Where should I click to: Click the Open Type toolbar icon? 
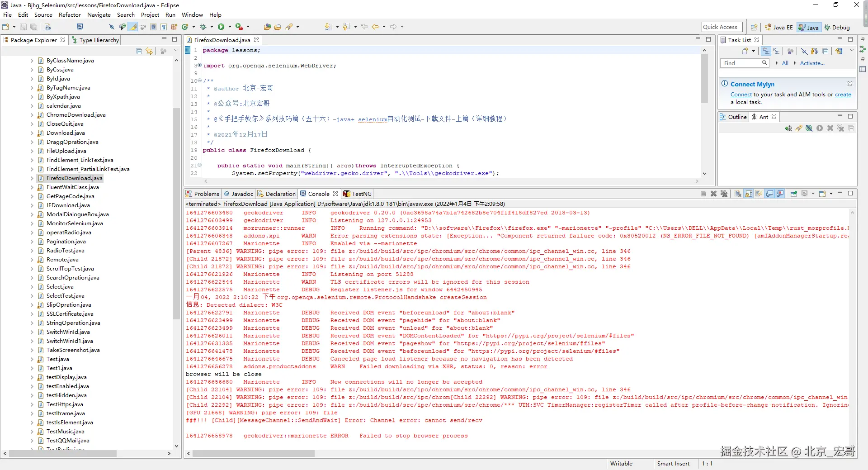(x=267, y=27)
